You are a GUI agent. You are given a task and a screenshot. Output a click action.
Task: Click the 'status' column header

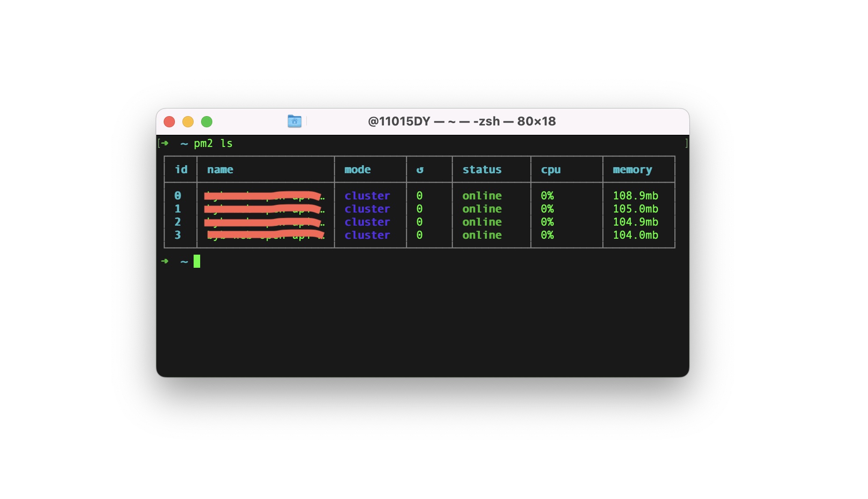pos(482,169)
